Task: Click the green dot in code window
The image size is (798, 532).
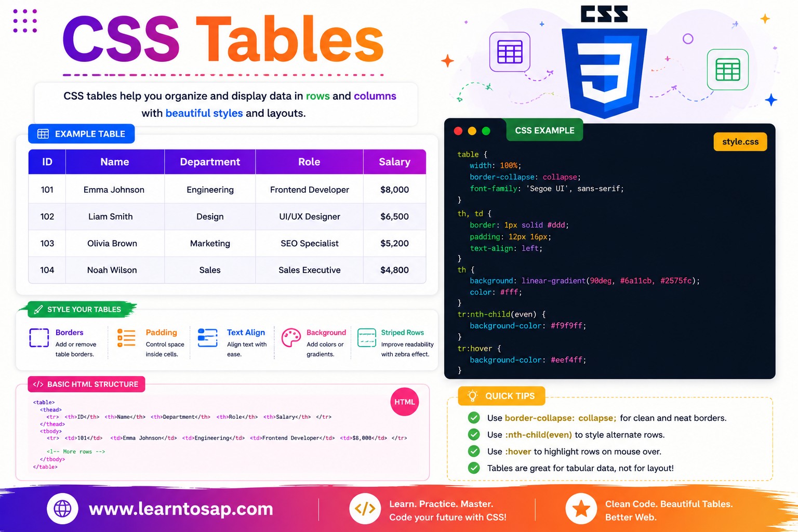Action: 486,131
